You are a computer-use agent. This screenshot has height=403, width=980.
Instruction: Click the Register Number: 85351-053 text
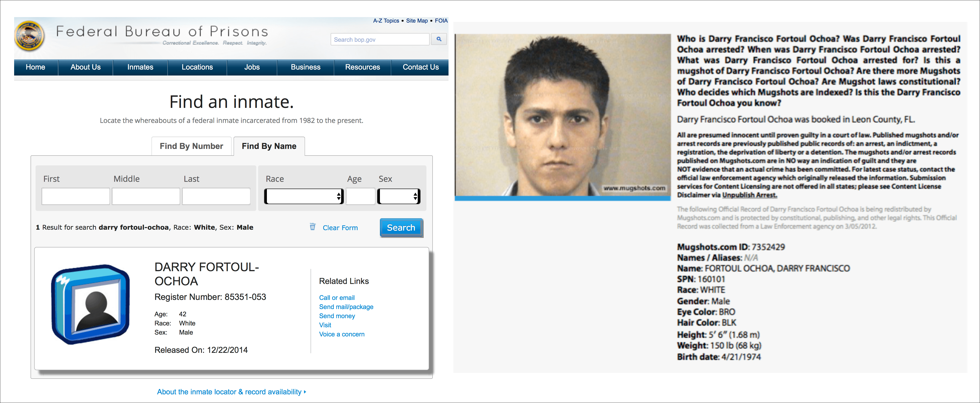(x=210, y=297)
